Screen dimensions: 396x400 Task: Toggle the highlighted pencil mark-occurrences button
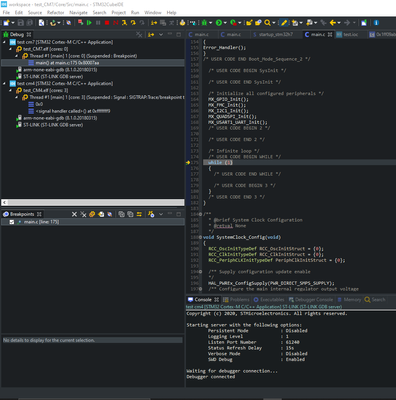[284, 23]
